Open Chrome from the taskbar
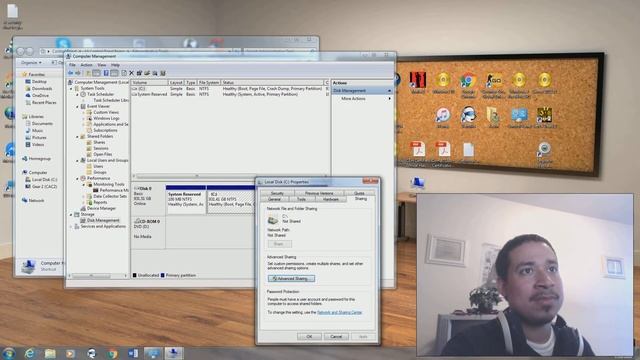This screenshot has width=640, height=360. coord(112,353)
